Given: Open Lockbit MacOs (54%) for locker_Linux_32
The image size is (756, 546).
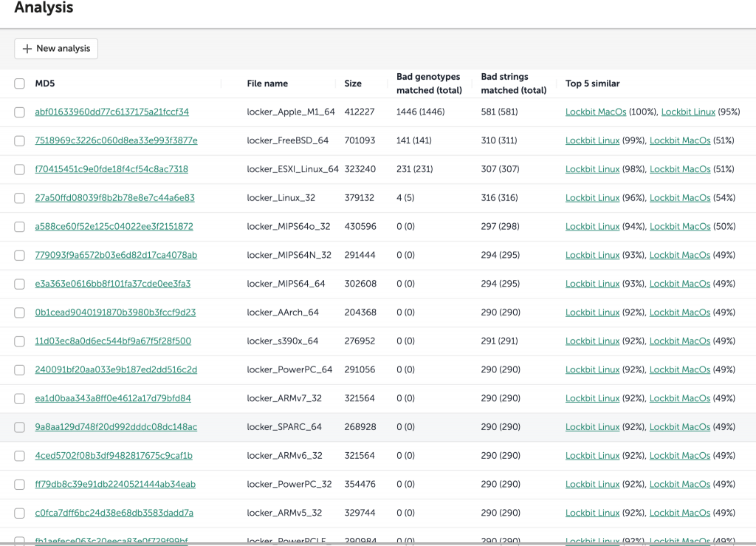Looking at the screenshot, I should click(680, 198).
